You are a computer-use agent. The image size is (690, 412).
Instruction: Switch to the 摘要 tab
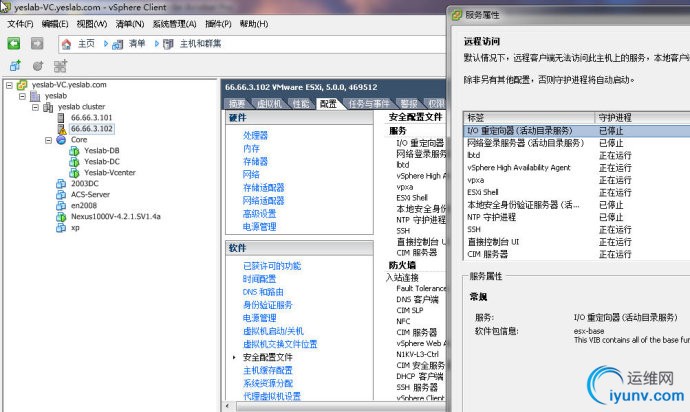click(x=237, y=104)
